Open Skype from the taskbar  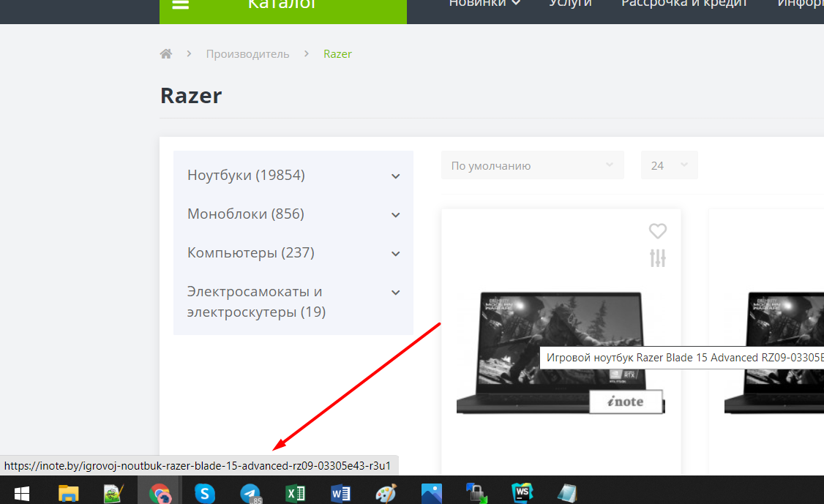pos(205,494)
